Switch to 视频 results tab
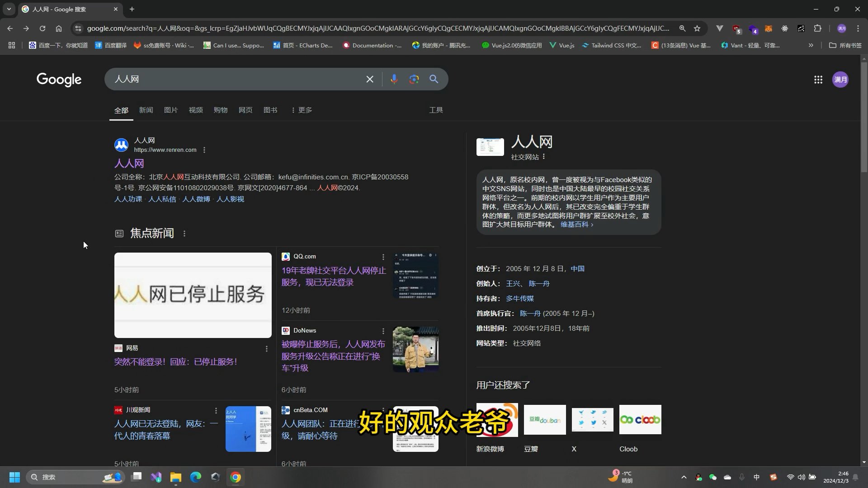868x488 pixels. pyautogui.click(x=196, y=110)
